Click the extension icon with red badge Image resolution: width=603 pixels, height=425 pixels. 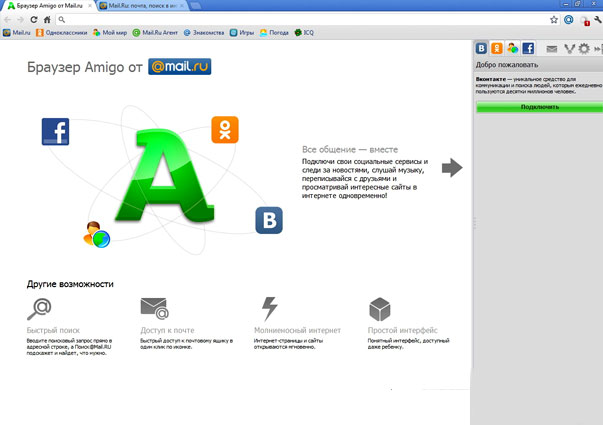click(x=585, y=21)
